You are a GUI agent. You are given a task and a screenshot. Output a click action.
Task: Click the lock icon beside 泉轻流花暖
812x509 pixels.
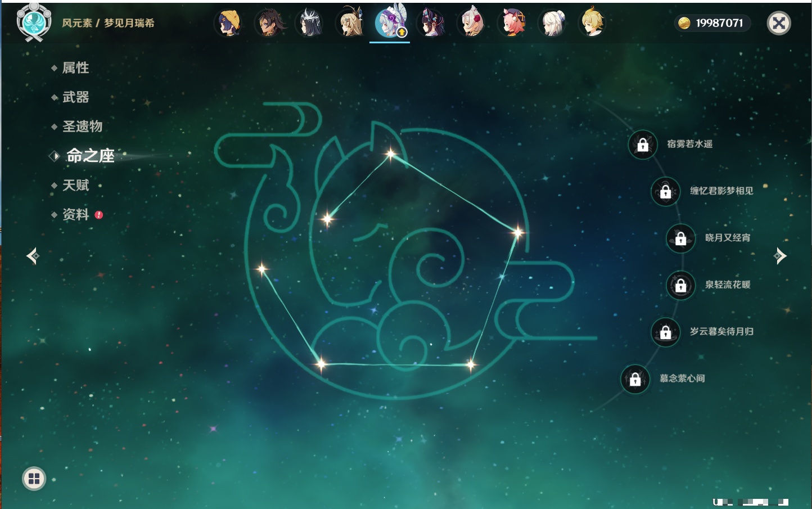click(680, 285)
